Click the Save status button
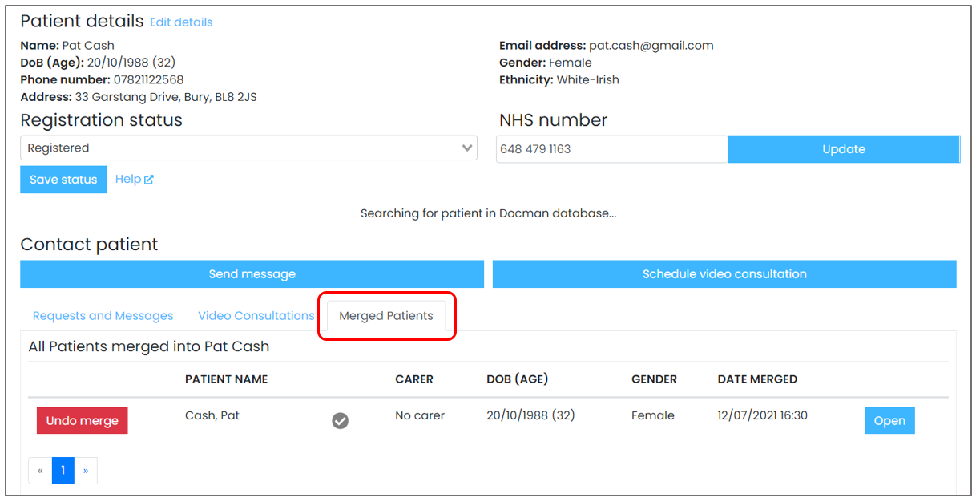980x502 pixels. [x=63, y=180]
